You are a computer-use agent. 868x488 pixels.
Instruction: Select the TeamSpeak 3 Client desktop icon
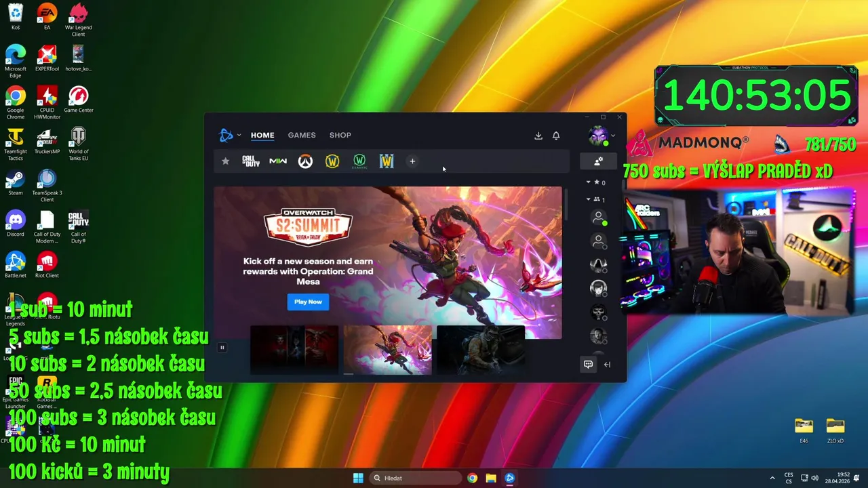[47, 186]
